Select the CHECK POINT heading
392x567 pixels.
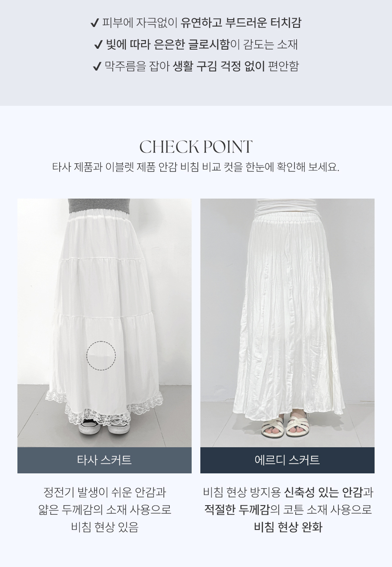[x=196, y=147]
